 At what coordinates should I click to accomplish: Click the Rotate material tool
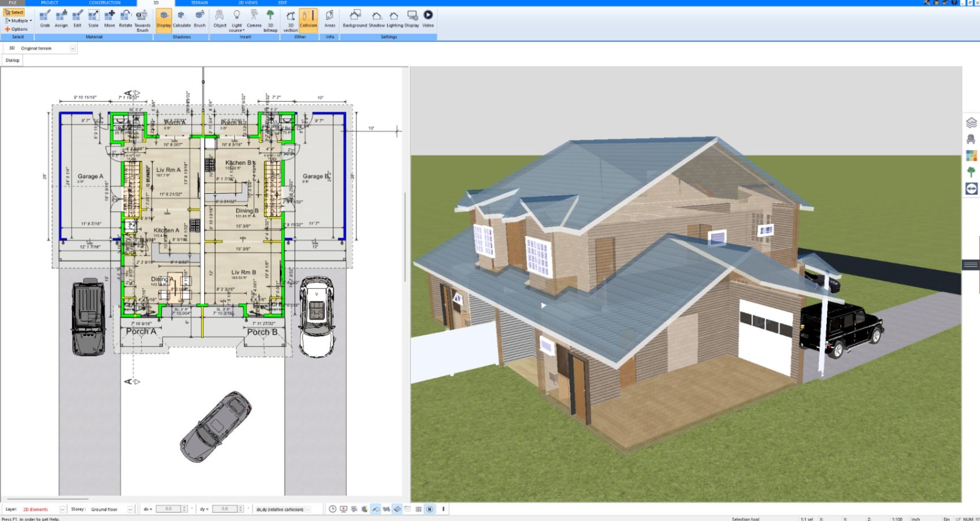(125, 18)
